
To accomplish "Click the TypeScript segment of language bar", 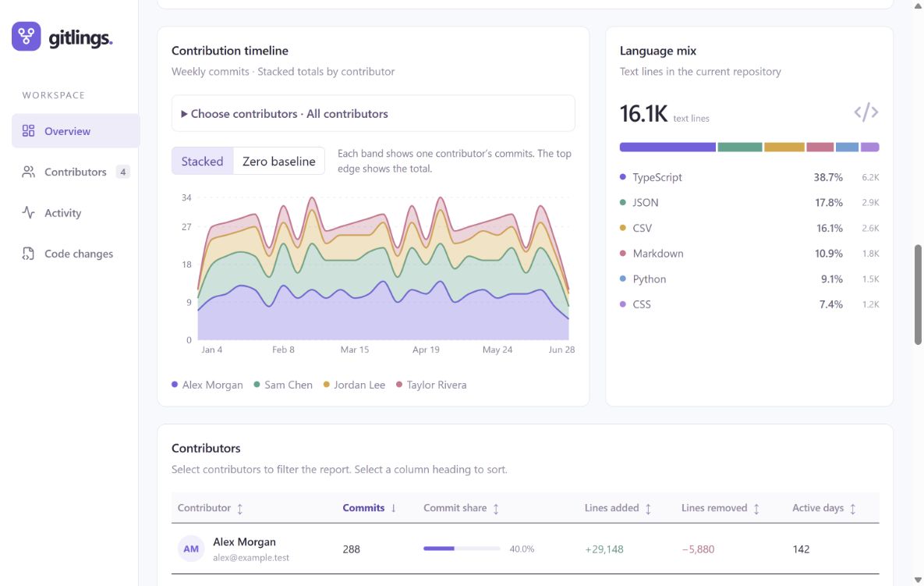I will click(x=667, y=147).
